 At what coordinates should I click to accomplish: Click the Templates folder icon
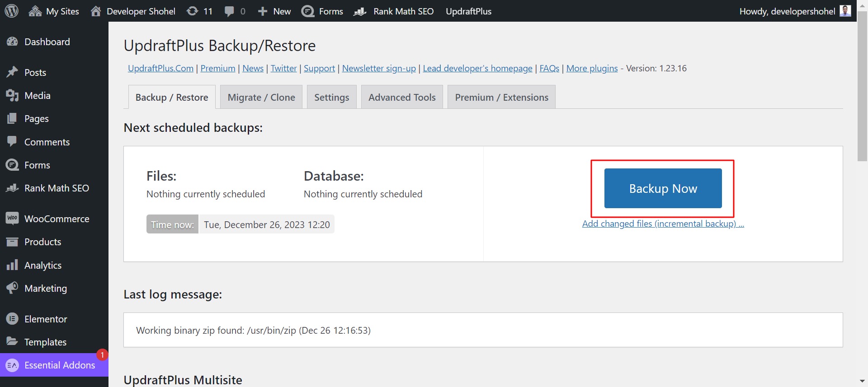pos(12,341)
